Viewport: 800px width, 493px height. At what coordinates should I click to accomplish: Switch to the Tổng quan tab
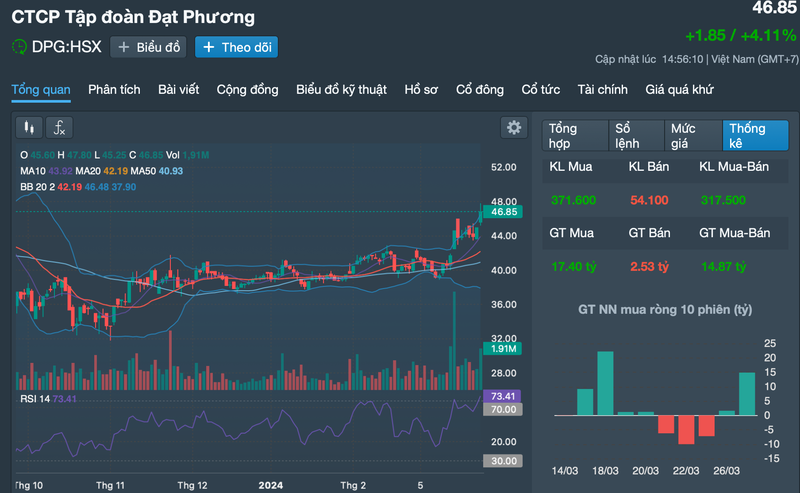click(41, 90)
